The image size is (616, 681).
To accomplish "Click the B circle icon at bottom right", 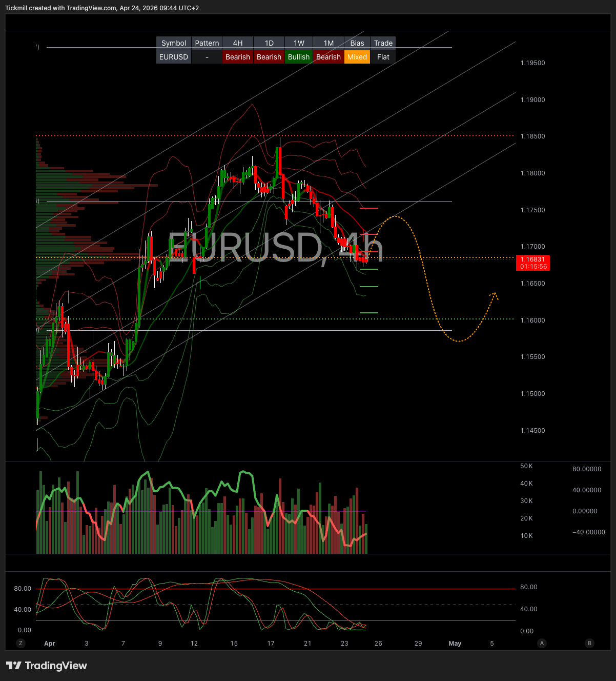I will (589, 643).
